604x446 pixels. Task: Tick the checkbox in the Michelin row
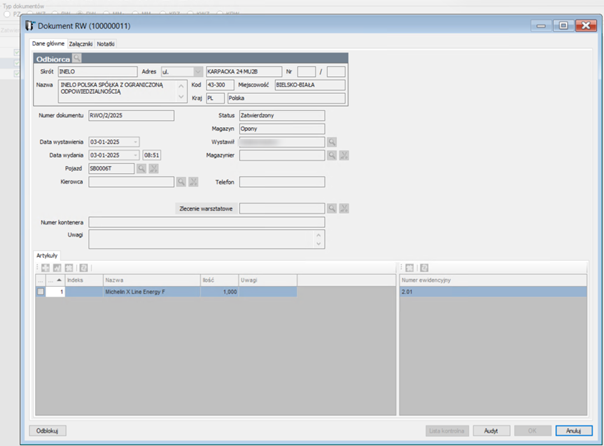pos(41,292)
